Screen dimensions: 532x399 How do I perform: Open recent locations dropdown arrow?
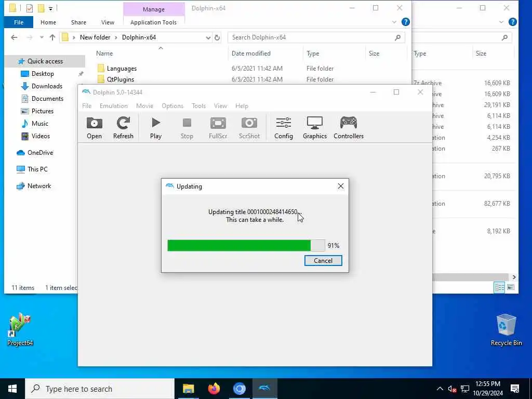click(42, 37)
